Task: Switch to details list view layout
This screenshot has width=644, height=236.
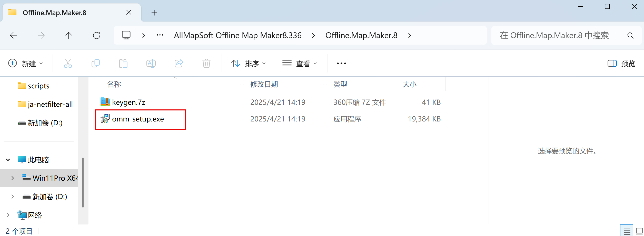Action: [x=627, y=231]
